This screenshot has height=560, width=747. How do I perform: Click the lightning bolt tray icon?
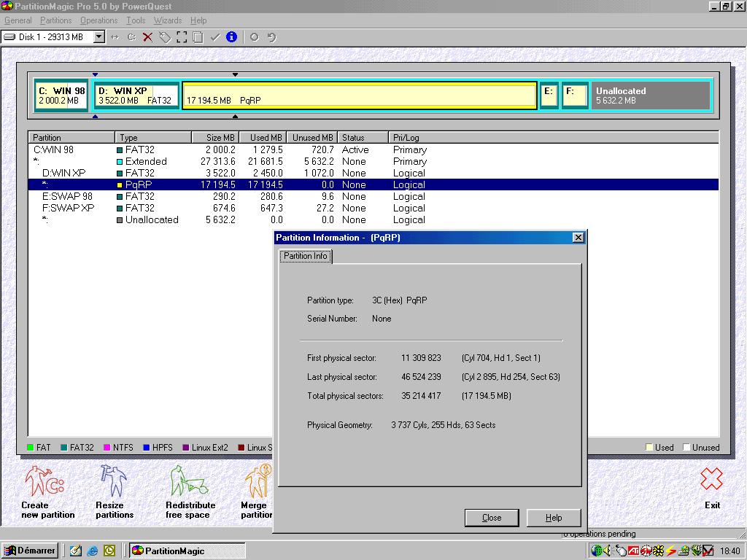click(671, 551)
